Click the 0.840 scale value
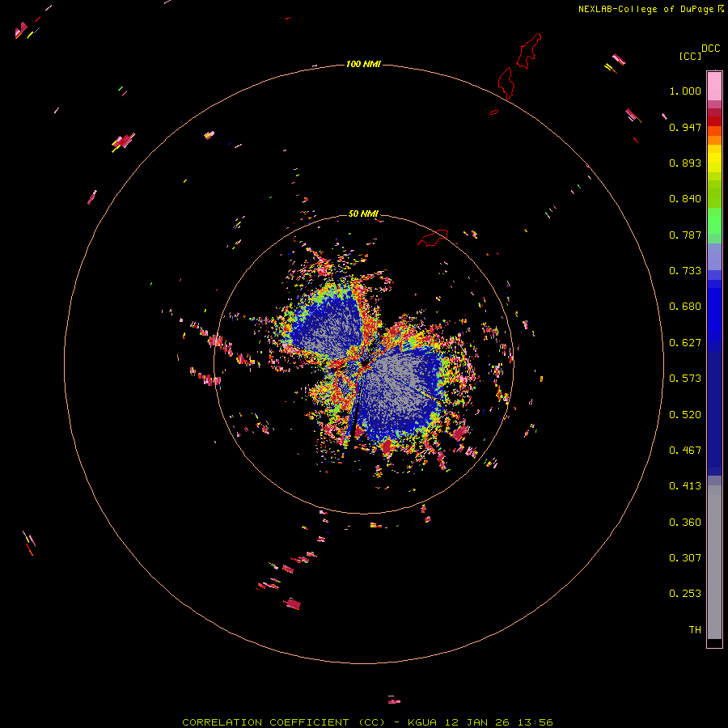The width and height of the screenshot is (728, 728). click(x=685, y=199)
